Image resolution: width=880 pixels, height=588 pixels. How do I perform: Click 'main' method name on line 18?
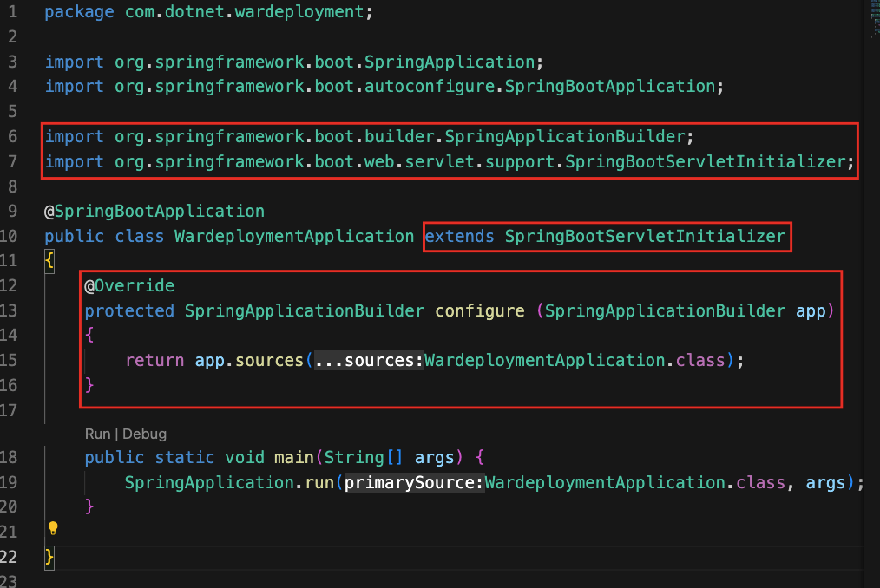294,457
